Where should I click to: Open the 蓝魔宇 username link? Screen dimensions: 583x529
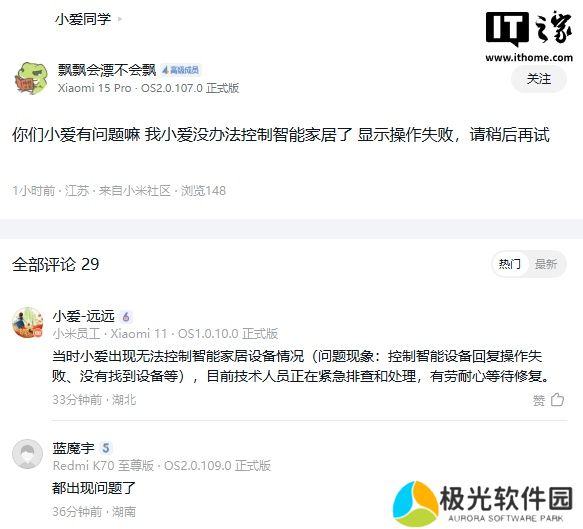point(73,448)
